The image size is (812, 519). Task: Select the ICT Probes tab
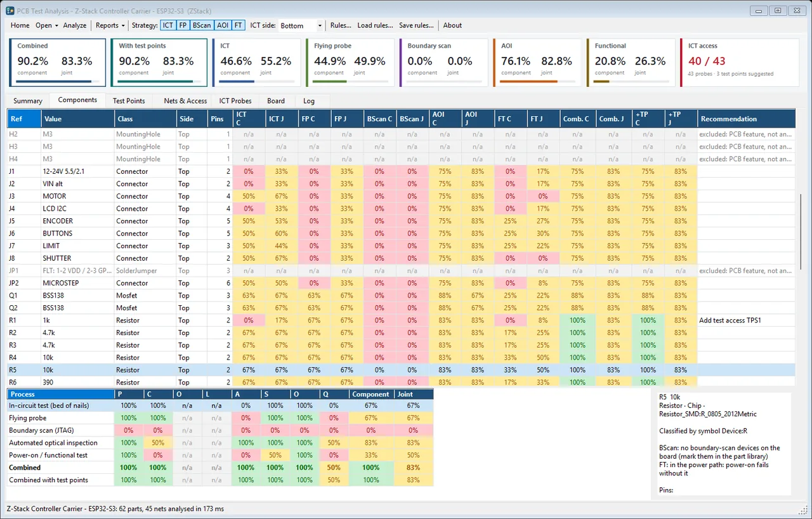pos(235,101)
